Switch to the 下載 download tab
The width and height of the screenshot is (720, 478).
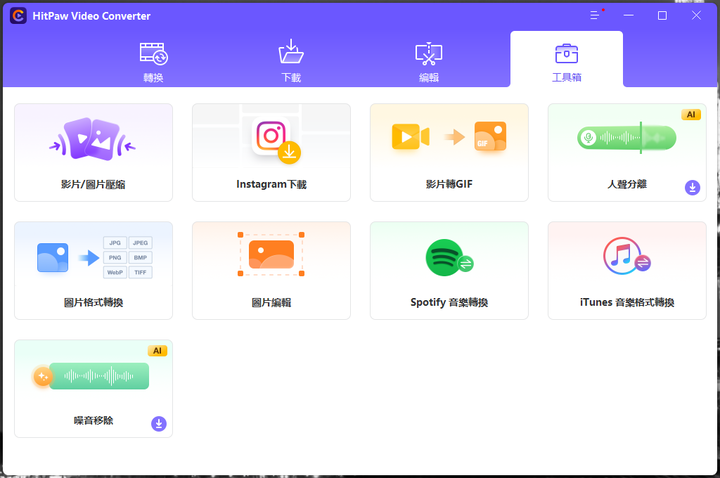291,62
